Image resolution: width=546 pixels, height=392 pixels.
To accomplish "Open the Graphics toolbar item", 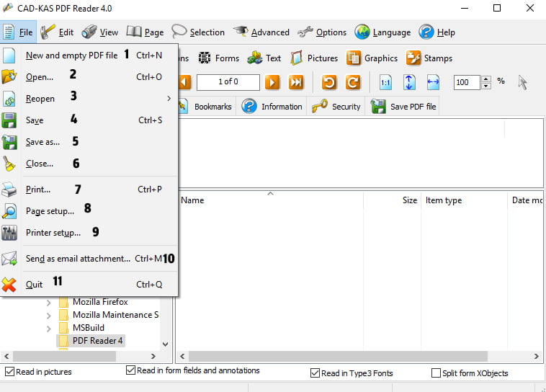I will click(372, 58).
